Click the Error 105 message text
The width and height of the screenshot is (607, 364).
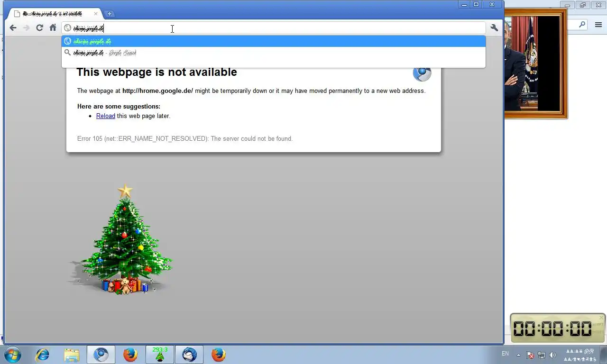click(185, 139)
